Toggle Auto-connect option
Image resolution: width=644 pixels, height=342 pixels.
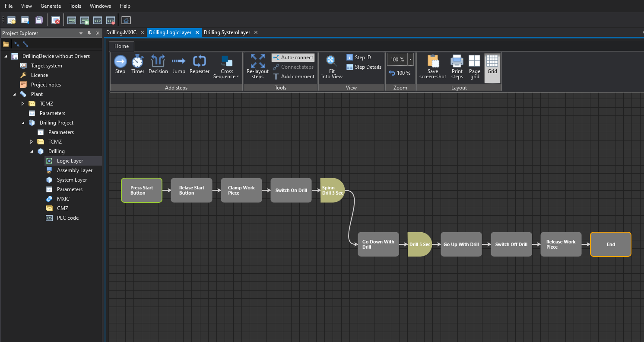coord(293,58)
